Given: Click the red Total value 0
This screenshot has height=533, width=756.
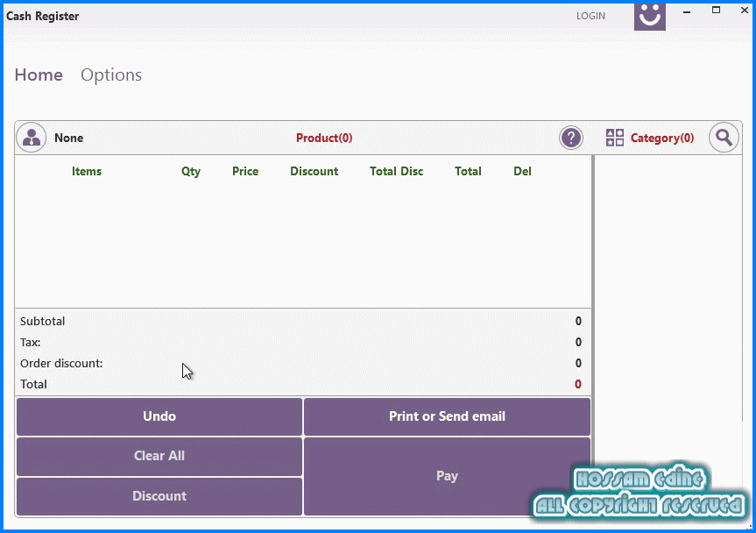Looking at the screenshot, I should click(x=578, y=385).
